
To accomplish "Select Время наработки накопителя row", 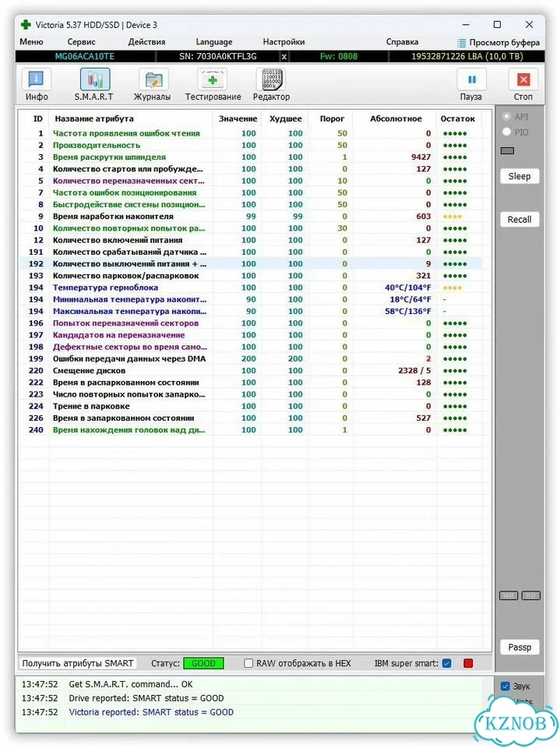I will (x=251, y=216).
